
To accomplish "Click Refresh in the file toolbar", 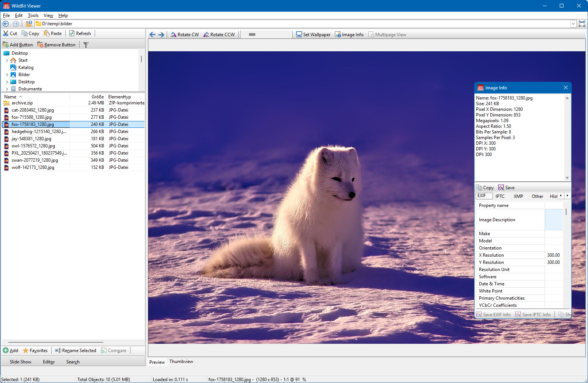I will point(80,34).
